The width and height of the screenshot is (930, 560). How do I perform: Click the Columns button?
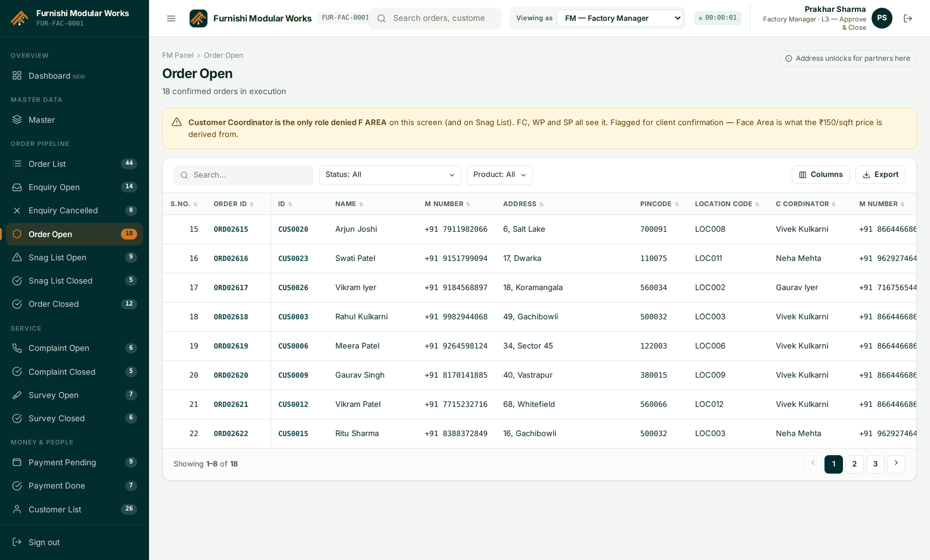click(x=821, y=175)
